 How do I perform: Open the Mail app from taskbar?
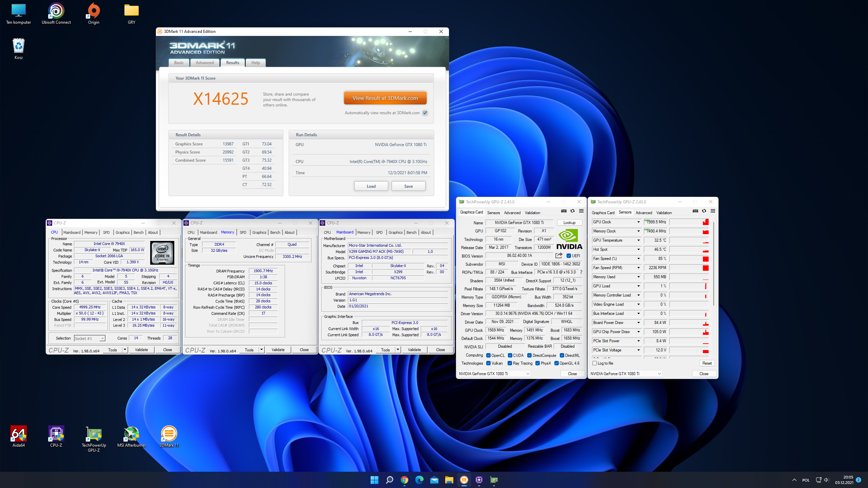click(434, 480)
